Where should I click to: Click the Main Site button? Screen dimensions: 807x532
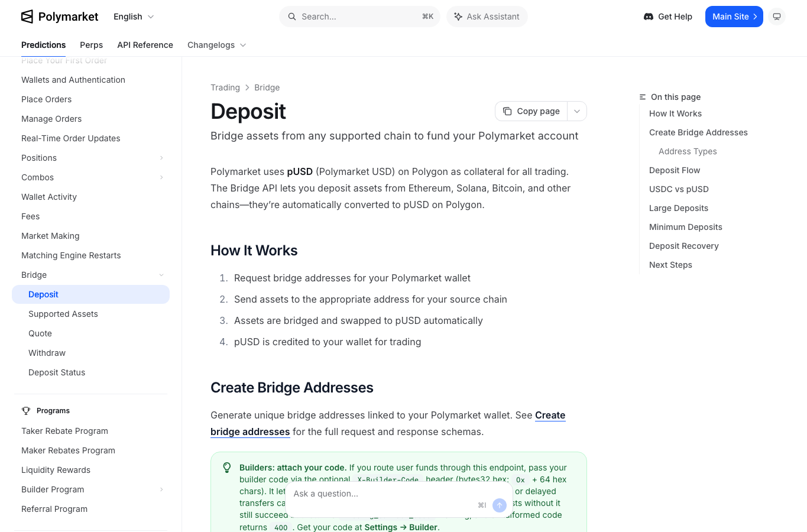734,17
